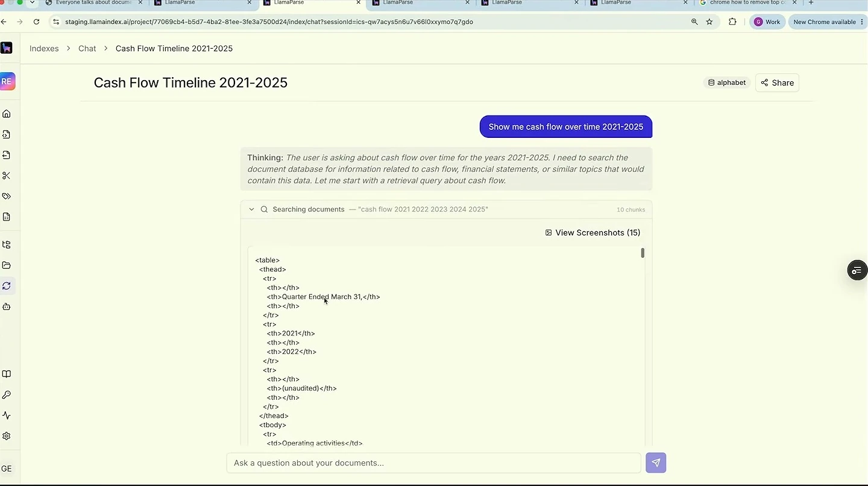
Task: Open the activity pulse icon in sidebar
Action: tap(7, 416)
